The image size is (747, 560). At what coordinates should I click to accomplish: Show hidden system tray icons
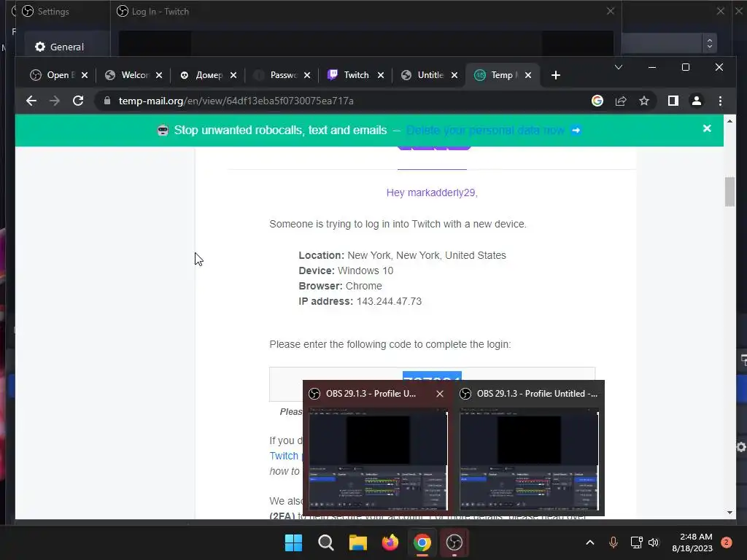coord(589,542)
